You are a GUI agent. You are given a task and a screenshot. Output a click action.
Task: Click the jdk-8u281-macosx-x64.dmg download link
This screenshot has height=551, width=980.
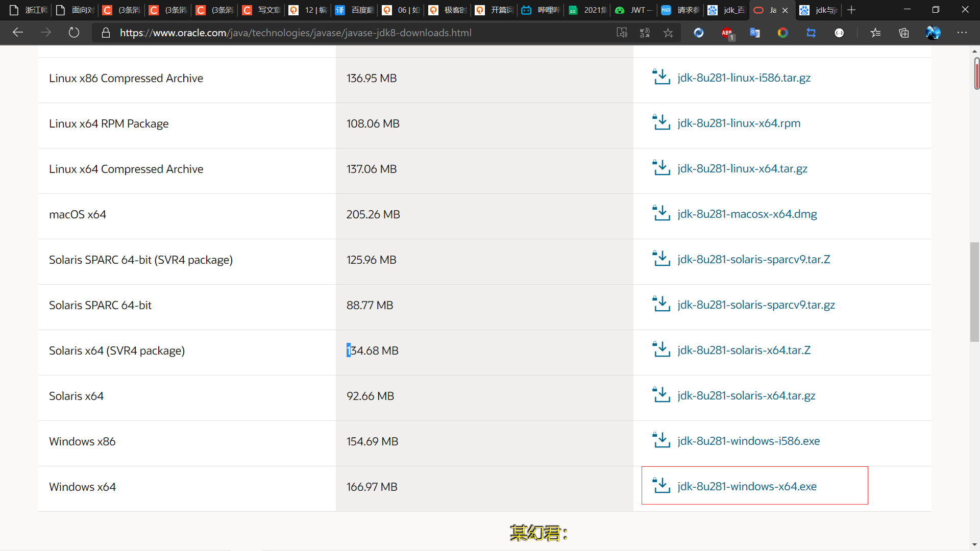coord(747,214)
